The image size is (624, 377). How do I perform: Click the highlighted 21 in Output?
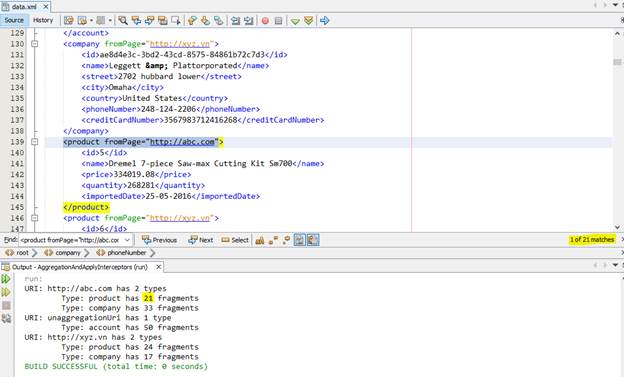pyautogui.click(x=148, y=298)
